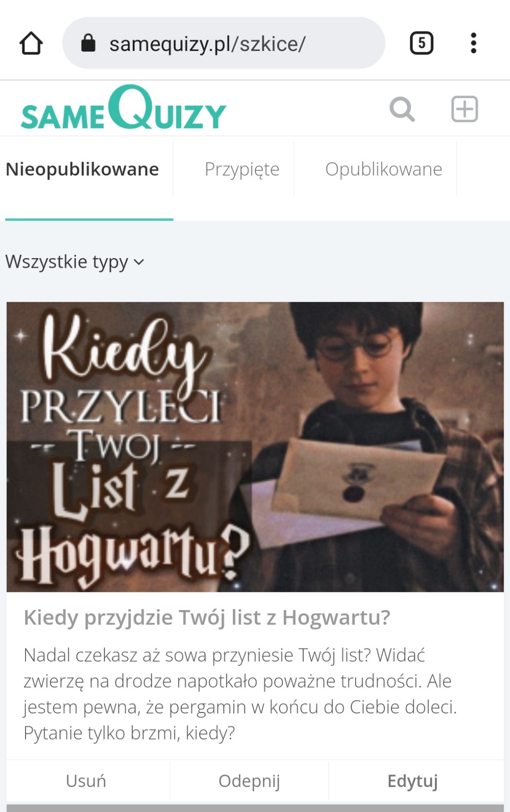The width and height of the screenshot is (510, 812).
Task: Open the browser three-dot menu
Action: [473, 43]
